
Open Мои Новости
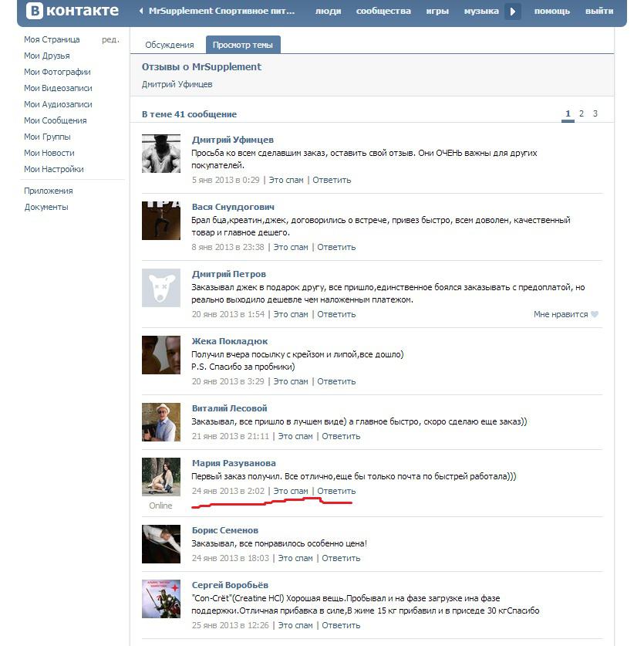point(49,153)
